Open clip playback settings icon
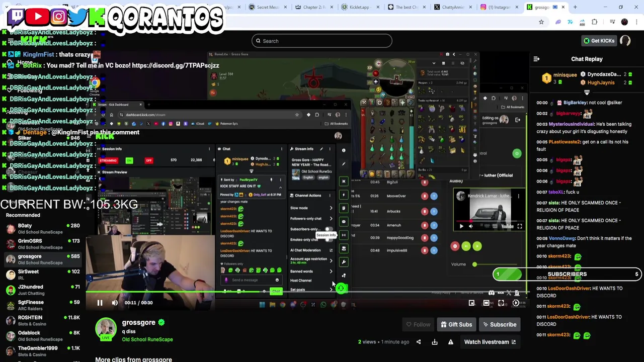The height and width of the screenshot is (362, 644). click(x=516, y=303)
